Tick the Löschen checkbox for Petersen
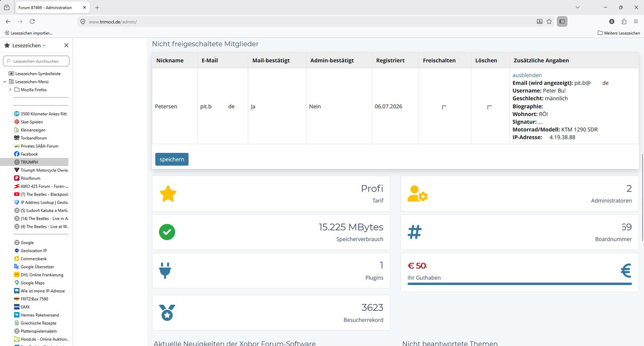The width and height of the screenshot is (644, 346). pos(489,108)
